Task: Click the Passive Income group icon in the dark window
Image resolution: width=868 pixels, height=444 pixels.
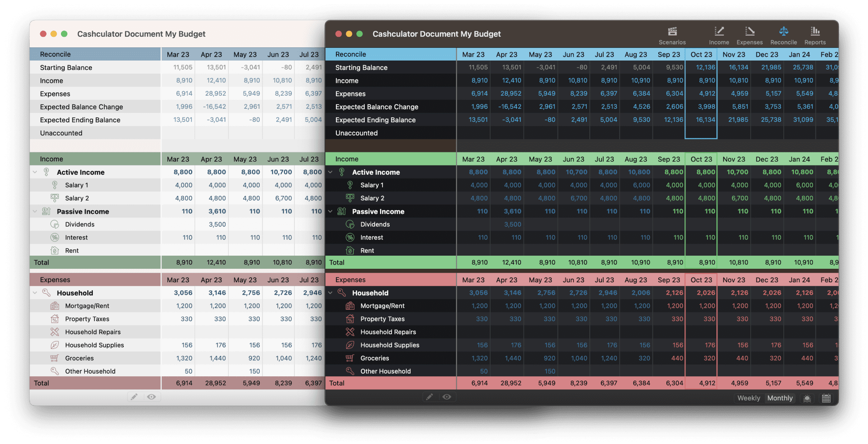Action: (341, 211)
